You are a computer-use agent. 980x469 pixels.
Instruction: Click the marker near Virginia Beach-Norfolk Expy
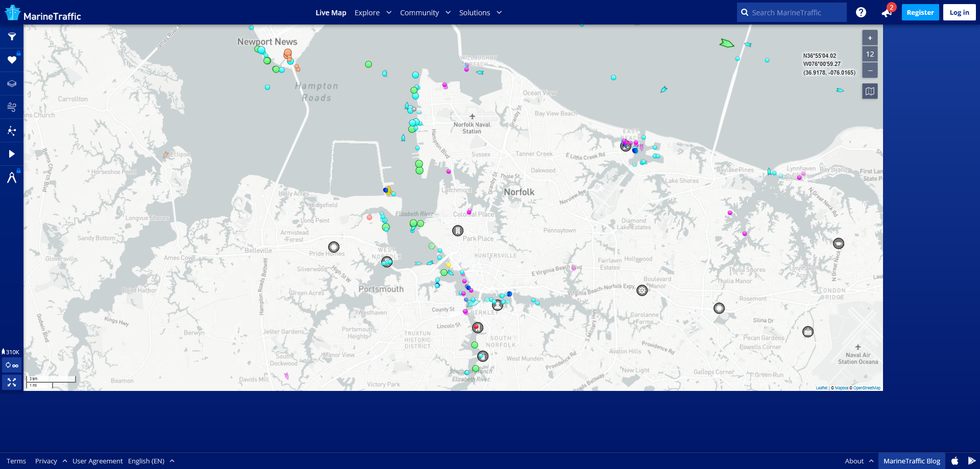[642, 290]
